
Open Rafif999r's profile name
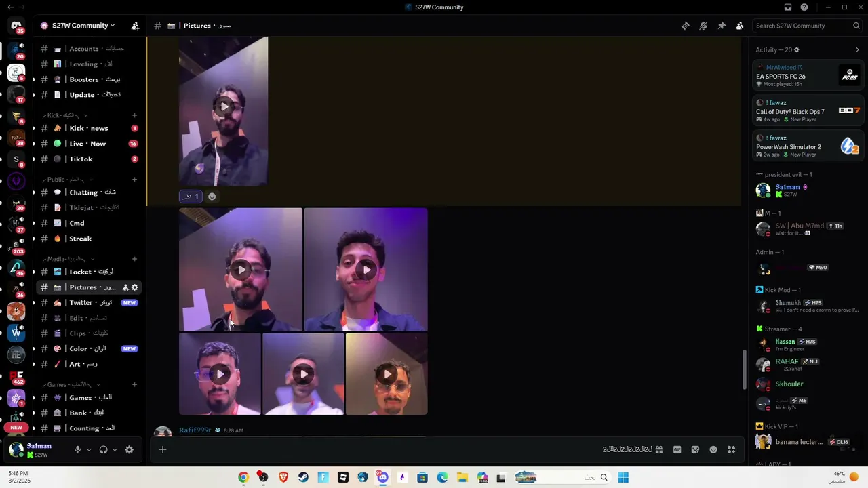click(195, 430)
